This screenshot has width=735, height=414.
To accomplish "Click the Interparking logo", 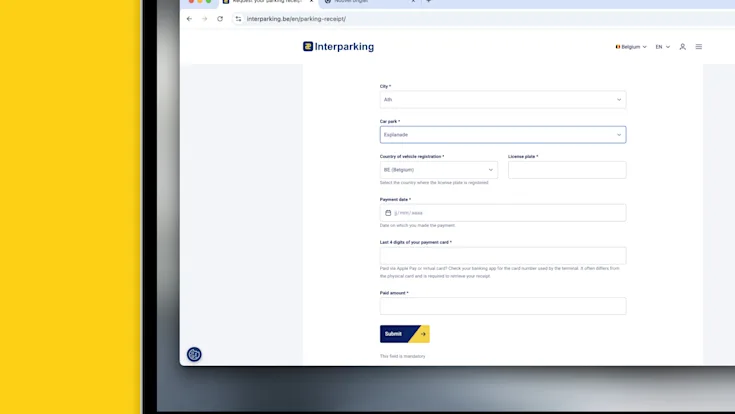I will point(338,46).
